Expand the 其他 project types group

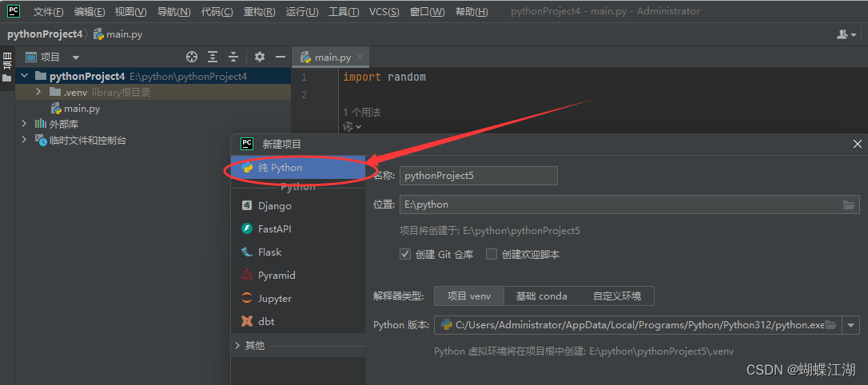coord(237,345)
